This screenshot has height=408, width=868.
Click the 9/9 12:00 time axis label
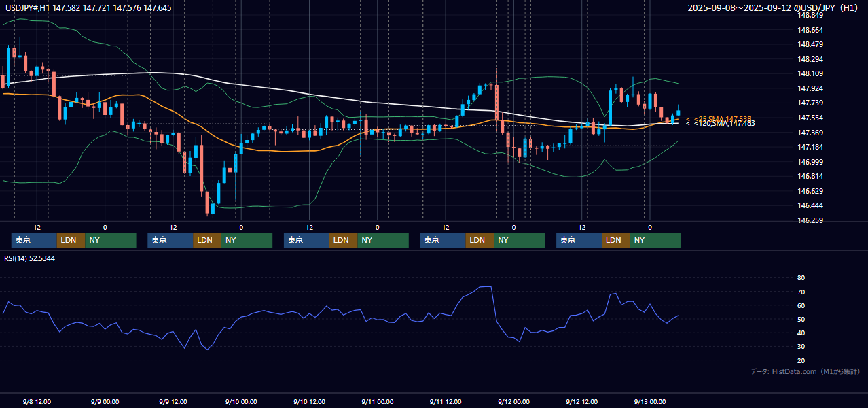point(173,401)
